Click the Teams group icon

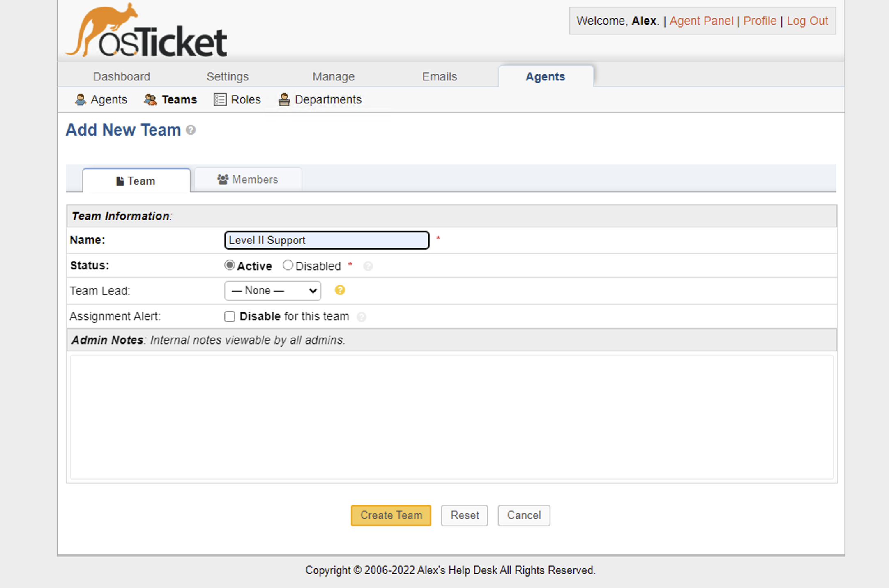(x=151, y=99)
